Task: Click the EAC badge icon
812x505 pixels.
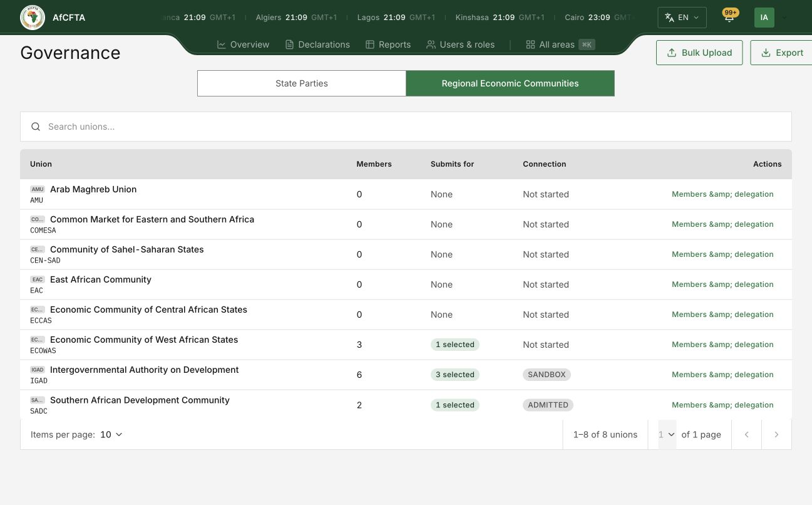Action: [38, 279]
